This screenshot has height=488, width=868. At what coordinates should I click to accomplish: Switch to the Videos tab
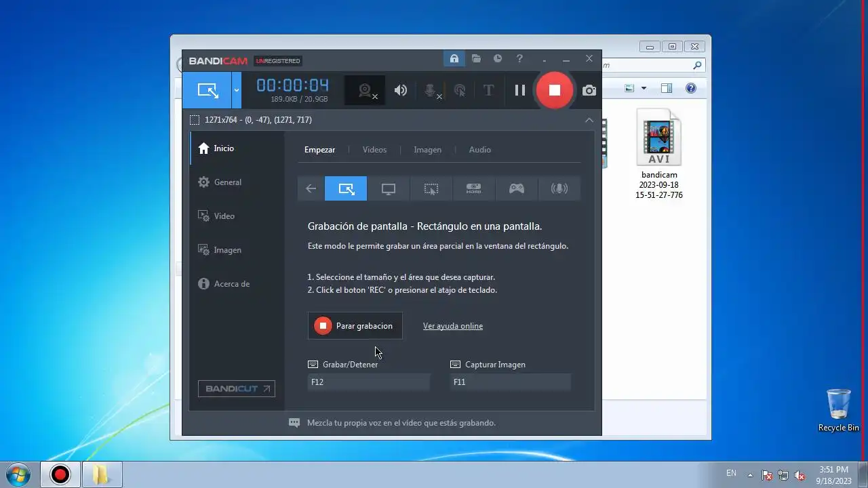point(374,150)
